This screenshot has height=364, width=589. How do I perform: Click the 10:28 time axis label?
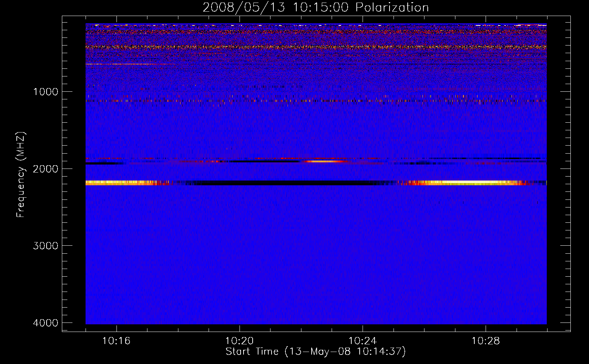tap(486, 341)
